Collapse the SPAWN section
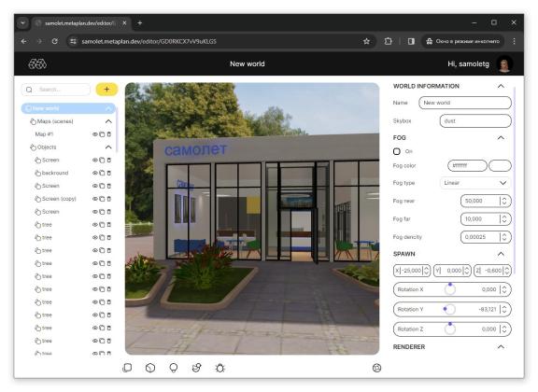The height and width of the screenshot is (392, 538). tap(501, 254)
